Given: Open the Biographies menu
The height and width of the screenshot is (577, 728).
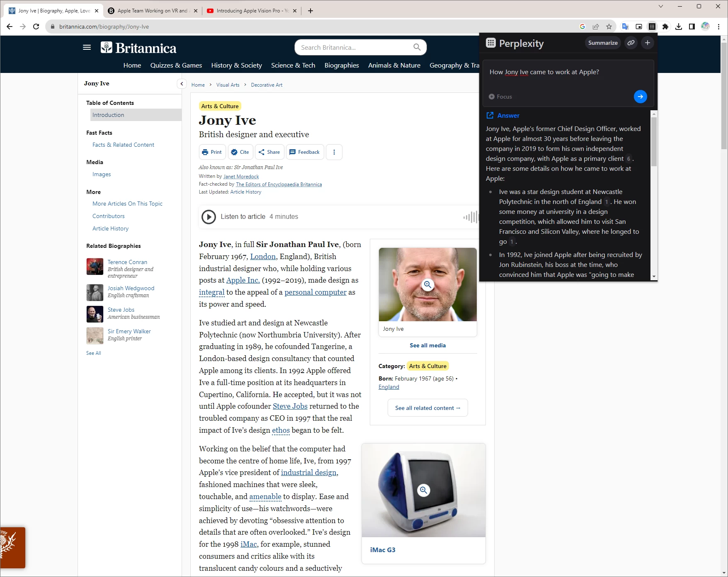Looking at the screenshot, I should click(342, 65).
